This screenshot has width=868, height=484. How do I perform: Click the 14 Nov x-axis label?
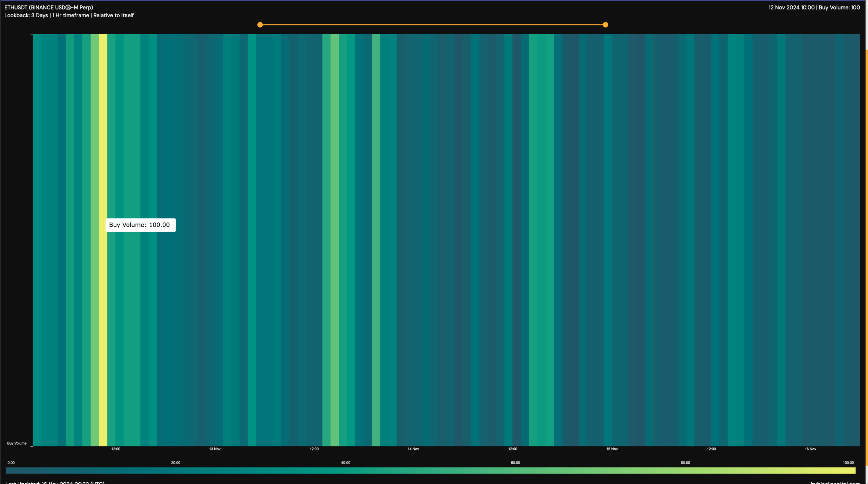tap(413, 449)
